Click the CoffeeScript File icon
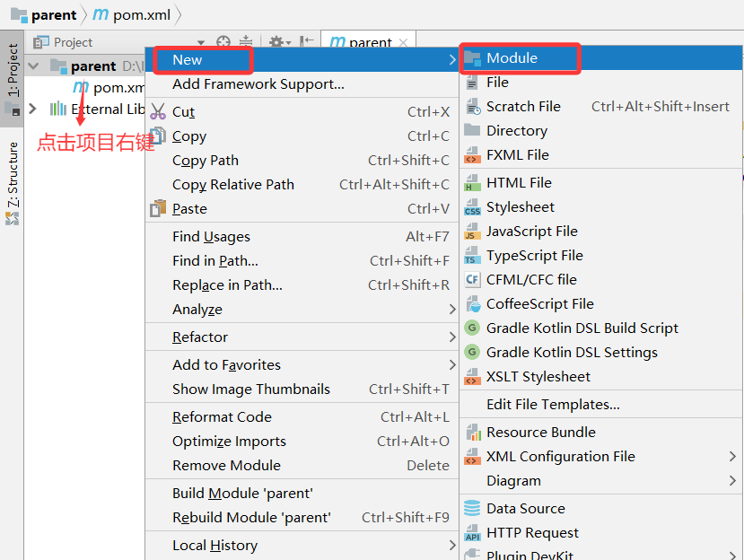 click(x=473, y=303)
